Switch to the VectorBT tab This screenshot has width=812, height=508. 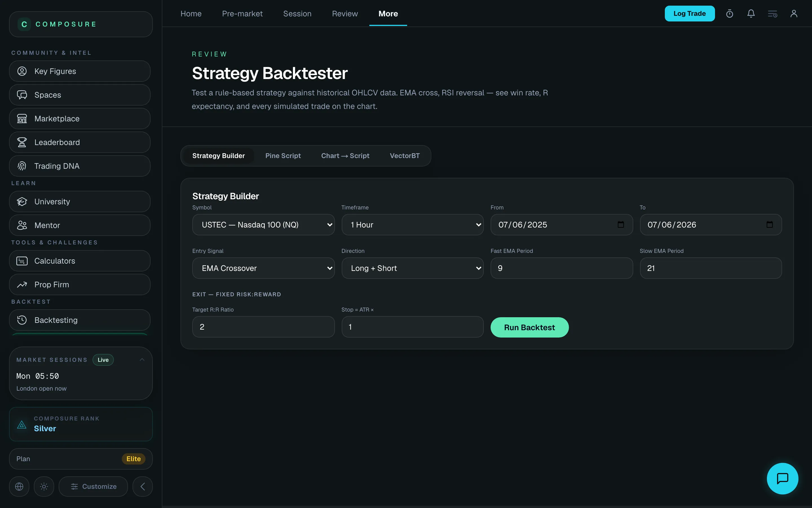click(405, 156)
